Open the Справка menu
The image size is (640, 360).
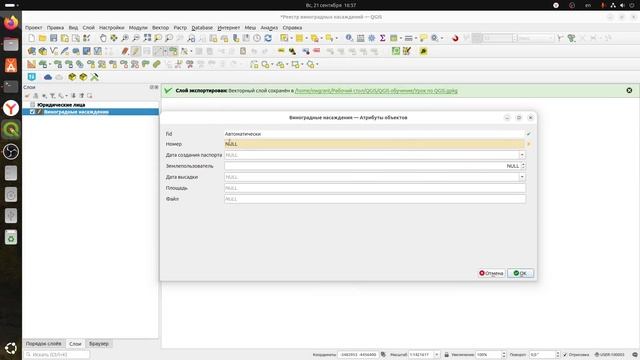[x=292, y=28]
